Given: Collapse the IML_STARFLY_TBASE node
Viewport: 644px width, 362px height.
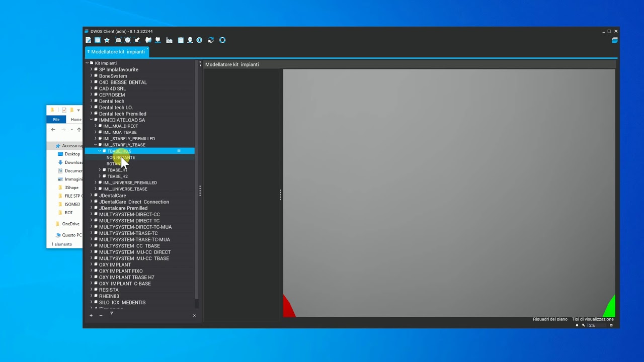Looking at the screenshot, I should click(x=95, y=145).
